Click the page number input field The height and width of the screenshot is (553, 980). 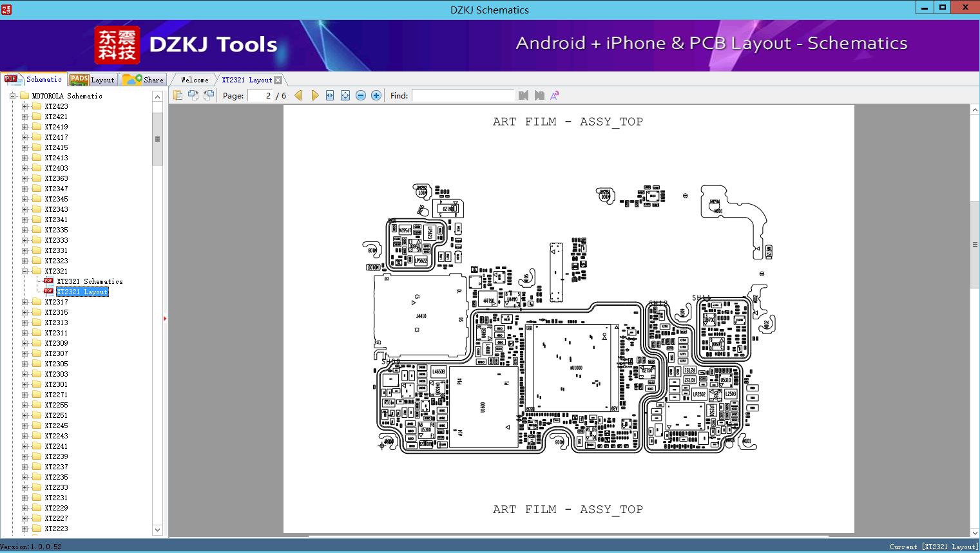pos(261,95)
